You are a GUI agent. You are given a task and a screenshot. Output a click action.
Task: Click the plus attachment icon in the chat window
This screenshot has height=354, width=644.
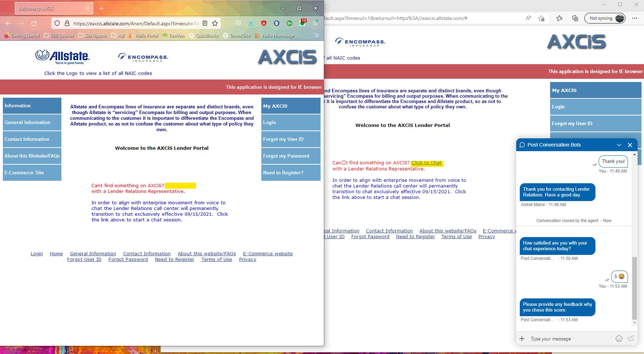click(522, 339)
